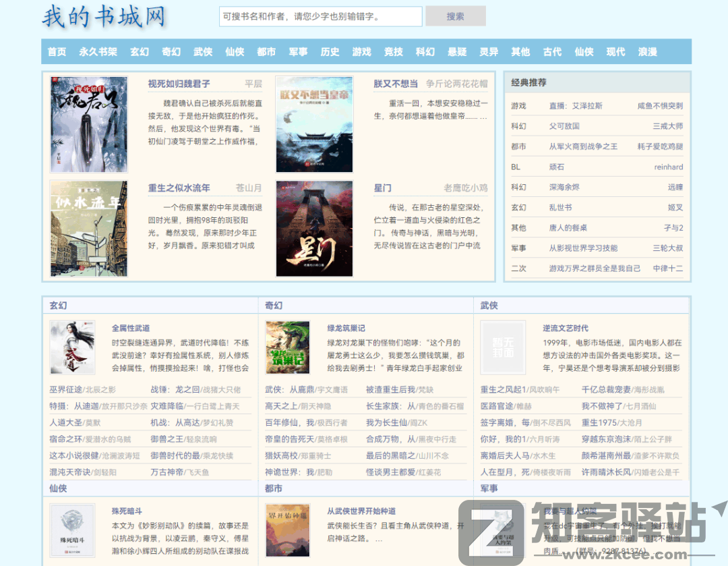Viewport: 728px width, 566px height.
Task: Open the 视死如归魏君子 book cover
Action: click(88, 124)
